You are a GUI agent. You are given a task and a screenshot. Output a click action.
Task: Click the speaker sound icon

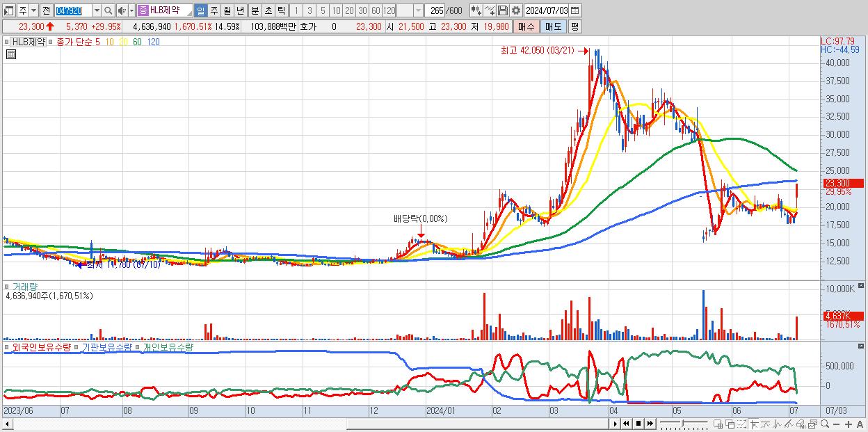point(122,10)
